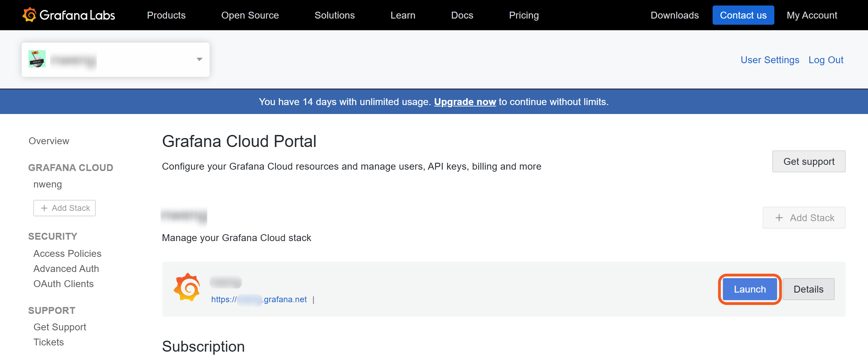Viewport: 868px width, 364px height.
Task: Click the organization avatar thumbnail
Action: pyautogui.click(x=37, y=59)
